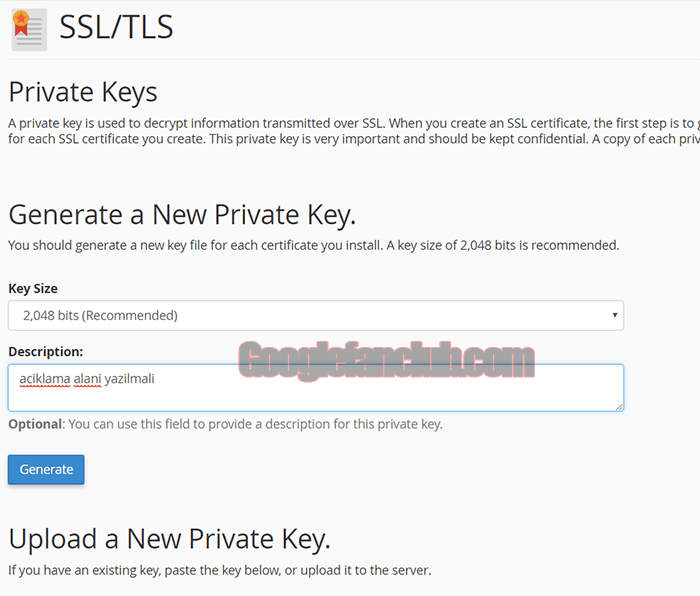The width and height of the screenshot is (700, 596).
Task: Click the Key Size dropdown arrow
Action: [615, 315]
